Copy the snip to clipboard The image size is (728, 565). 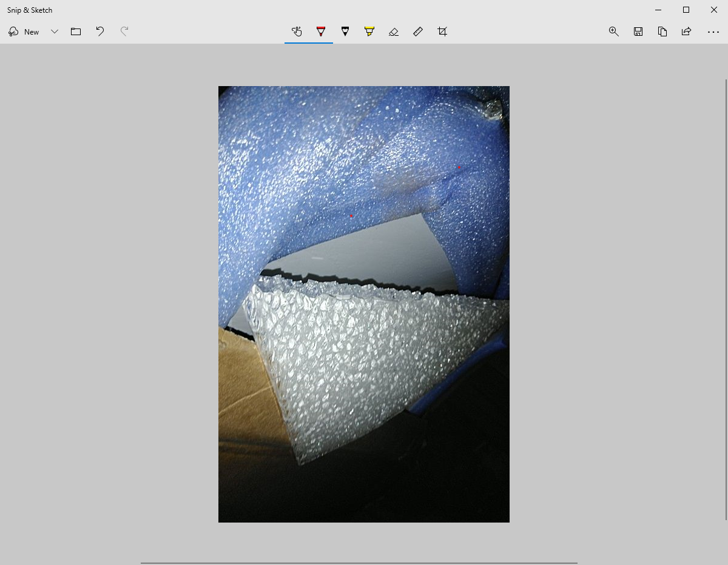click(662, 32)
